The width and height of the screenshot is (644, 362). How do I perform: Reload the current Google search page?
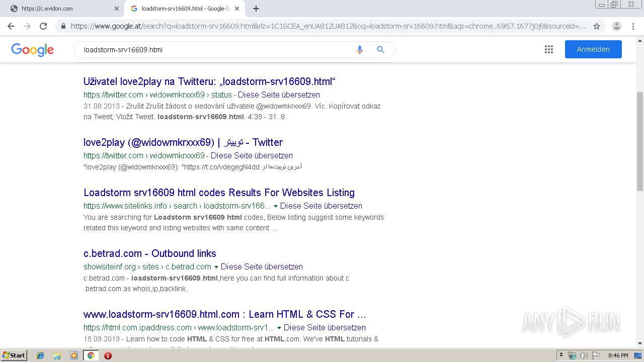[43, 26]
